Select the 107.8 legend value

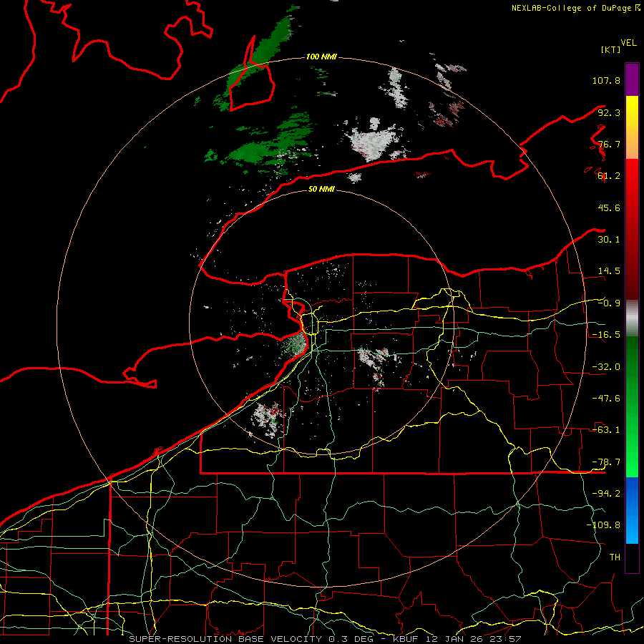tap(606, 80)
